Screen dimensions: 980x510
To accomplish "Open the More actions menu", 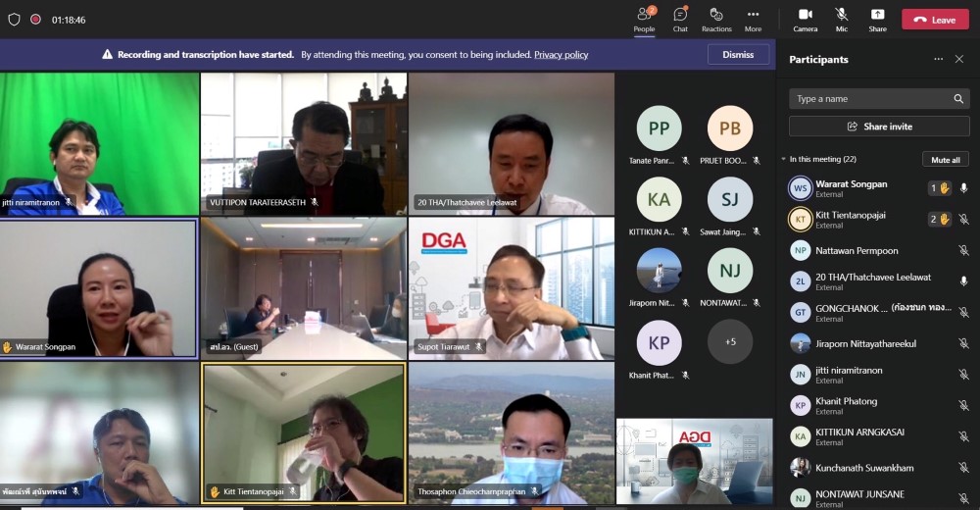I will click(753, 18).
